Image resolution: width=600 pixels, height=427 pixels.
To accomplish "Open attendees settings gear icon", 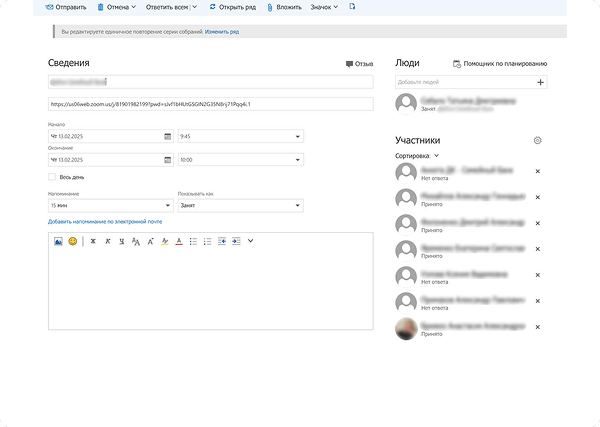I will point(537,141).
